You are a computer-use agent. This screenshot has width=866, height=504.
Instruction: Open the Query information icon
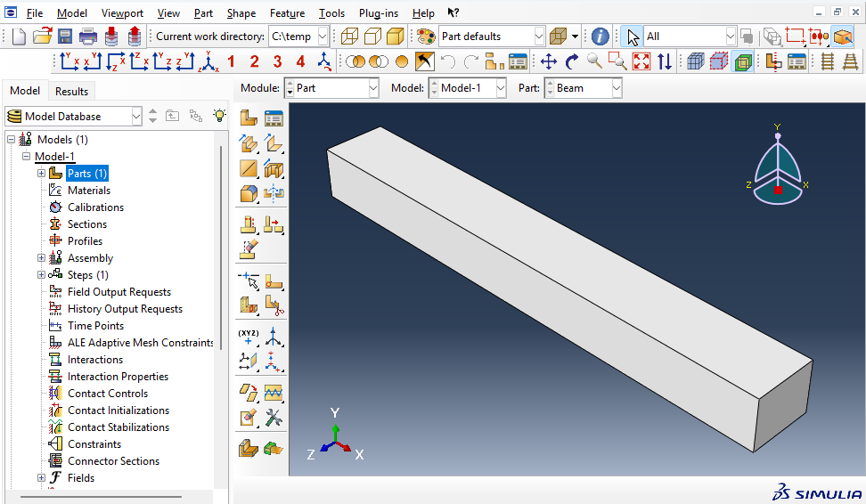click(x=600, y=37)
